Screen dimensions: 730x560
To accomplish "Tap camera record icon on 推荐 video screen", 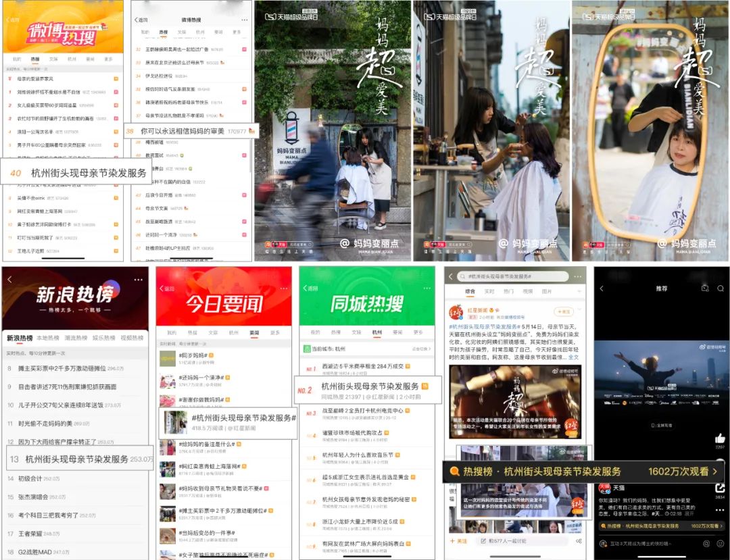I will pyautogui.click(x=705, y=288).
